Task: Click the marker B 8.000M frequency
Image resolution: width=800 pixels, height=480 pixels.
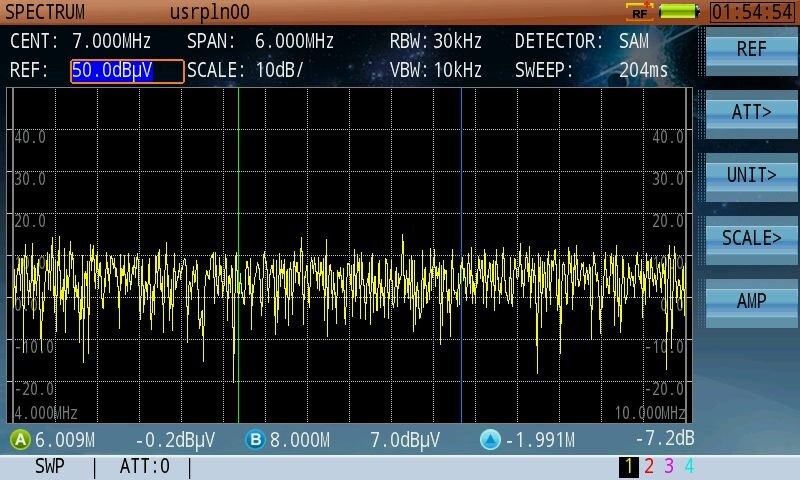Action: pos(300,440)
